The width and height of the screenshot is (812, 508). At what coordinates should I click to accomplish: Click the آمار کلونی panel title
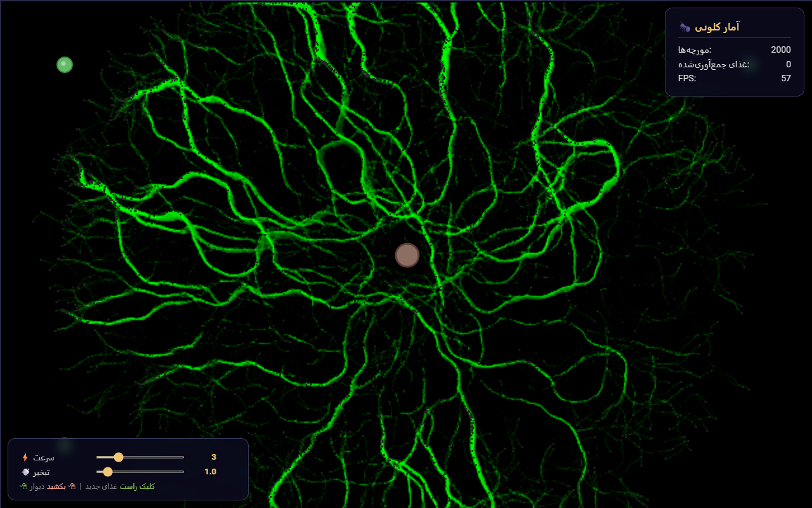(717, 27)
